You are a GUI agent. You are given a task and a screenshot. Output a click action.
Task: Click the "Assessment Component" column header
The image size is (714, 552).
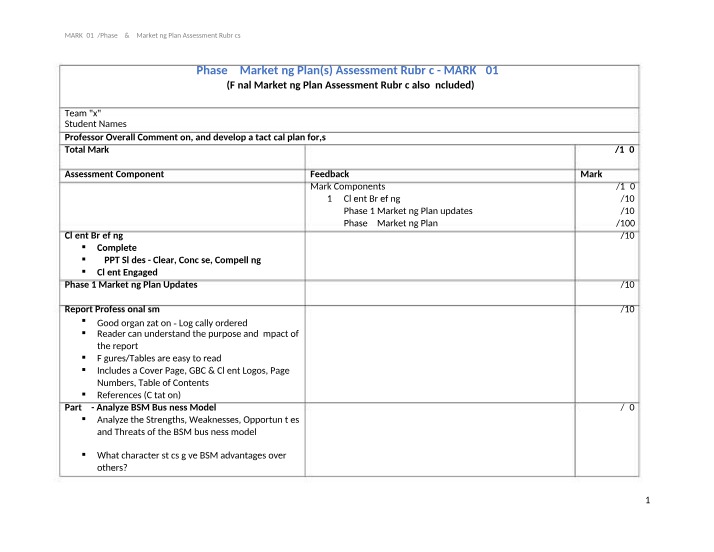point(114,174)
